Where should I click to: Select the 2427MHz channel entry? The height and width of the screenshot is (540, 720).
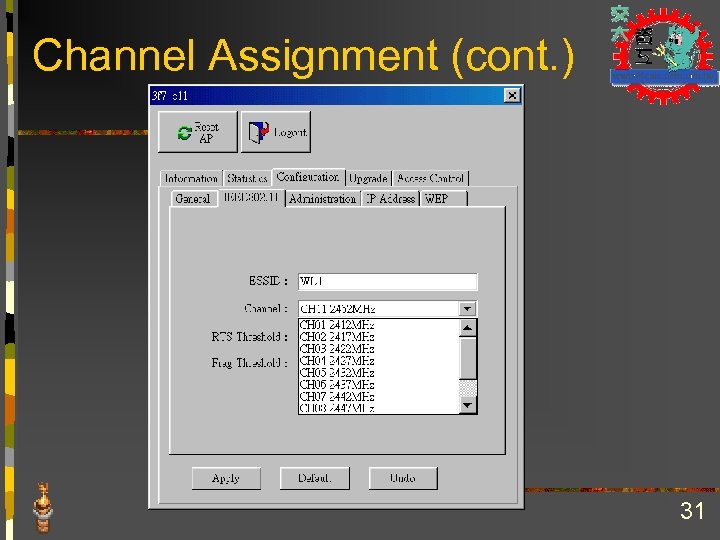(x=378, y=360)
